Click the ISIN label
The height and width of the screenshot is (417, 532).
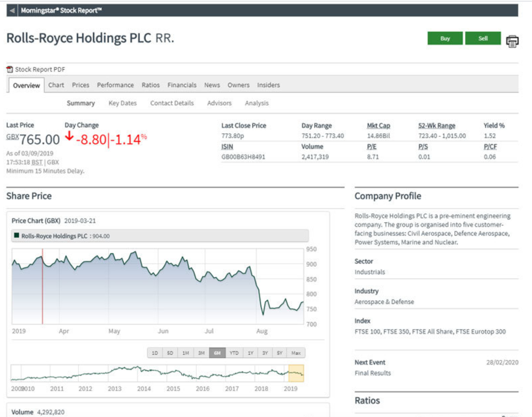click(227, 147)
